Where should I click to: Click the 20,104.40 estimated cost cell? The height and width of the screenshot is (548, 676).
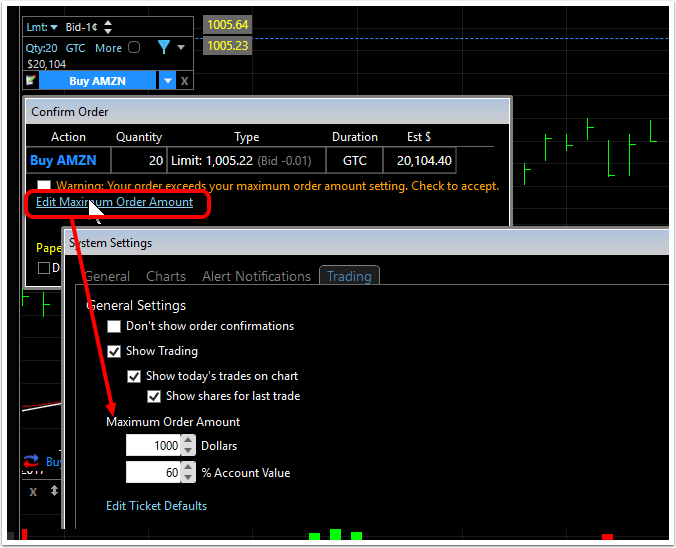tap(419, 160)
